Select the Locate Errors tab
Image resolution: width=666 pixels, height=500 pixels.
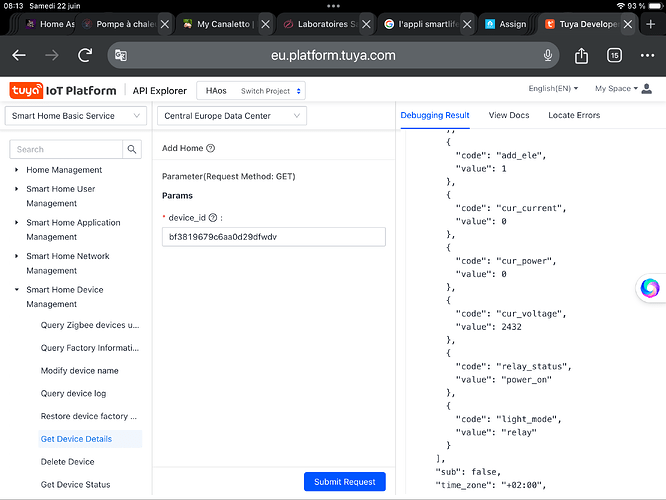(x=574, y=115)
